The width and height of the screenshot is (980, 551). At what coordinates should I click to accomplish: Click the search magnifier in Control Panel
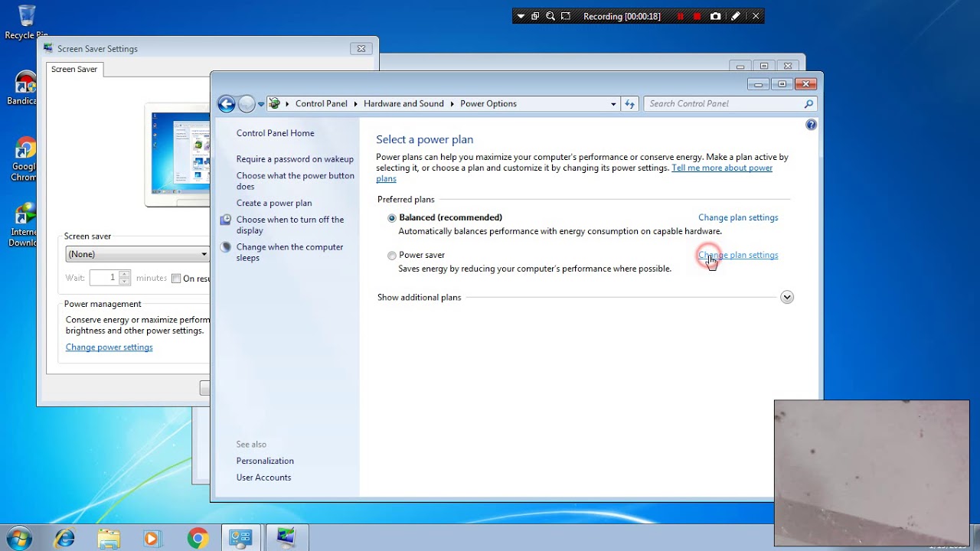point(808,103)
